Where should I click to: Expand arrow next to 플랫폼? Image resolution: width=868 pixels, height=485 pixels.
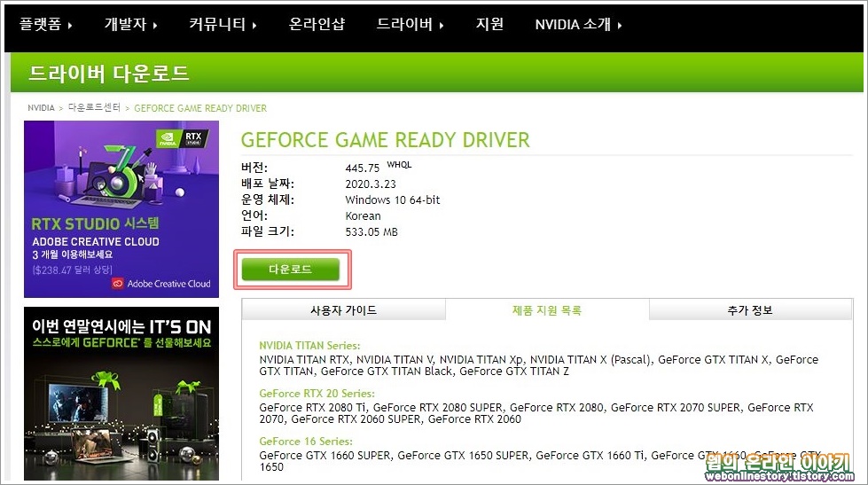pos(70,25)
